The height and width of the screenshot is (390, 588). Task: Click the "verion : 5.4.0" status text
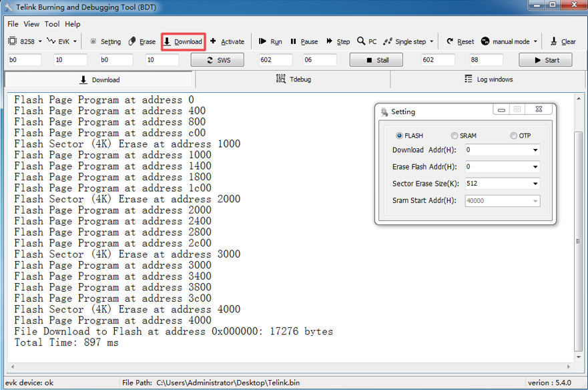[x=549, y=383]
